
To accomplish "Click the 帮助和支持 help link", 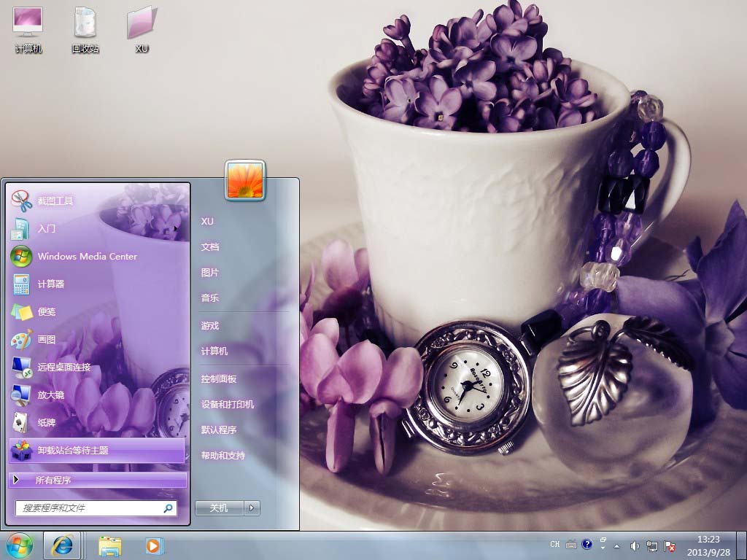I will tap(223, 456).
